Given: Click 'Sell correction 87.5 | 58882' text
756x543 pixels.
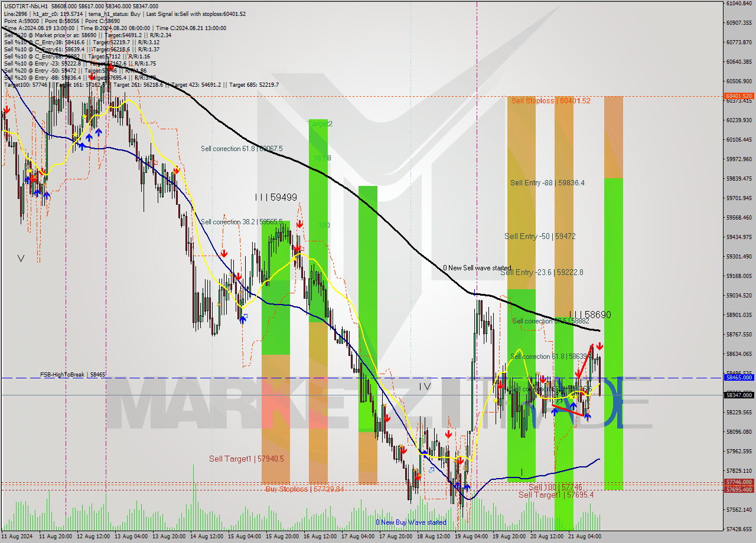Looking at the screenshot, I should pyautogui.click(x=550, y=321).
